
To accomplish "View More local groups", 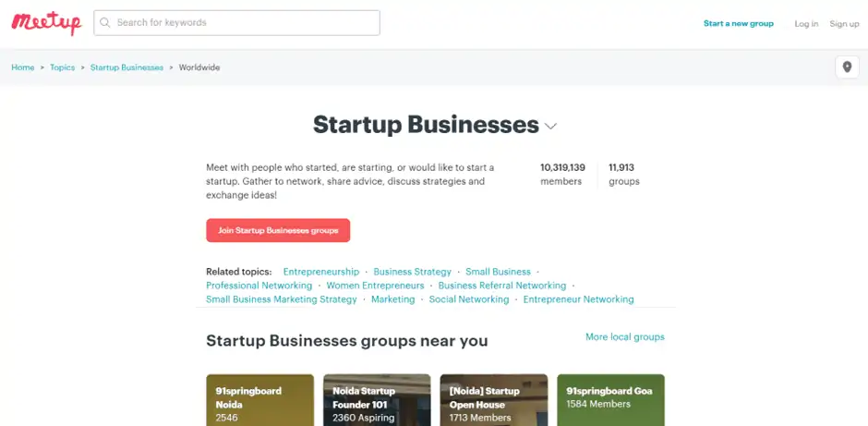I will pyautogui.click(x=624, y=337).
